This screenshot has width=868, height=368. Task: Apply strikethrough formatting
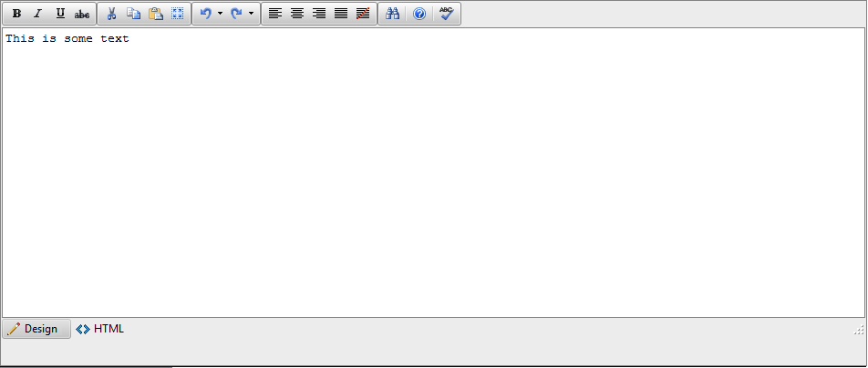click(x=82, y=14)
